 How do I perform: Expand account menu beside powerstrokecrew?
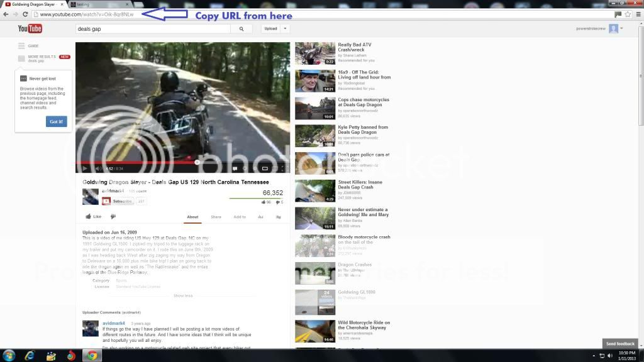point(621,28)
